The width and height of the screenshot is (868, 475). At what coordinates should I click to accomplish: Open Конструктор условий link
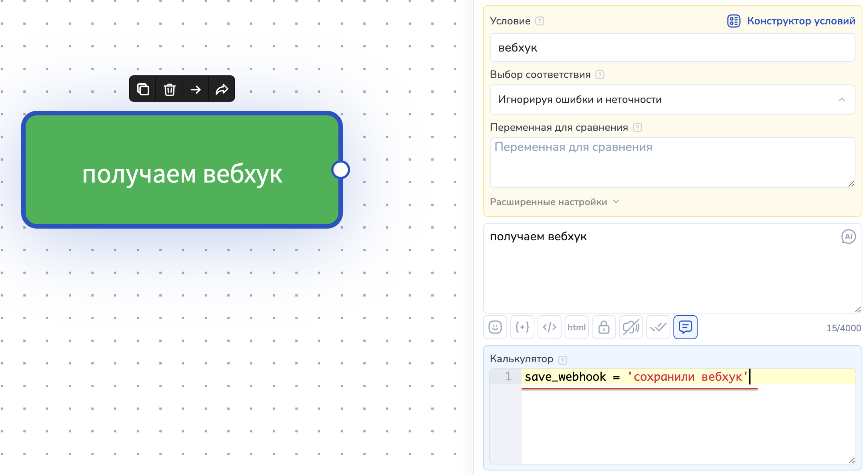(790, 21)
